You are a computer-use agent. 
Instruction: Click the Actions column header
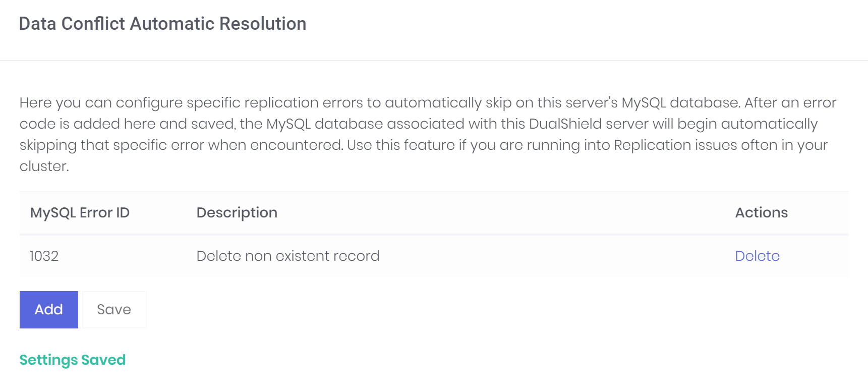761,212
